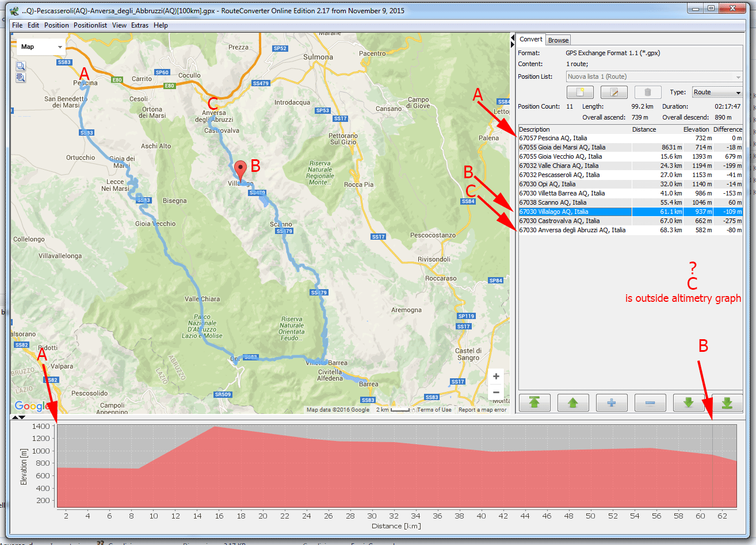Sort by the Description column header

point(575,129)
